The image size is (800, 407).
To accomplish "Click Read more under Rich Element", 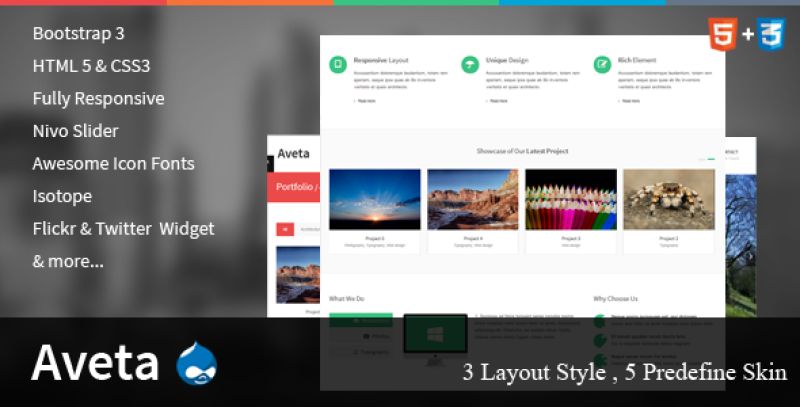I will [630, 101].
